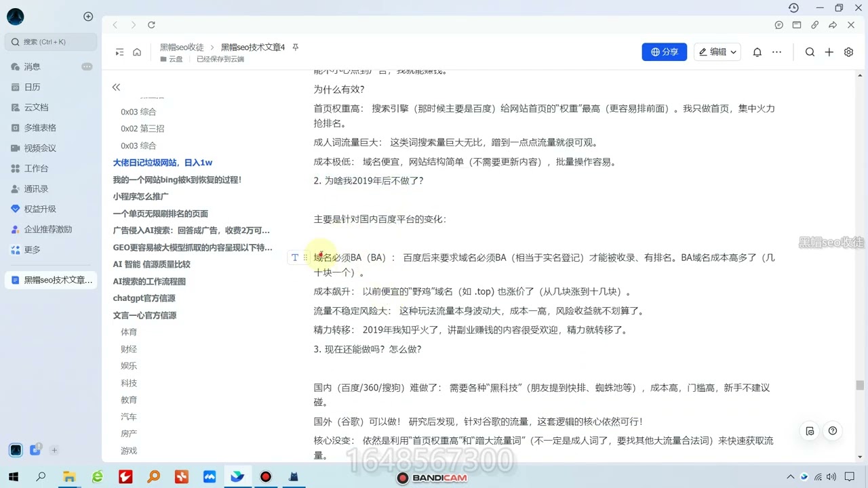This screenshot has height=488, width=868.
Task: Select outline heading 一个单页无限刷排名的页面
Action: (x=160, y=213)
